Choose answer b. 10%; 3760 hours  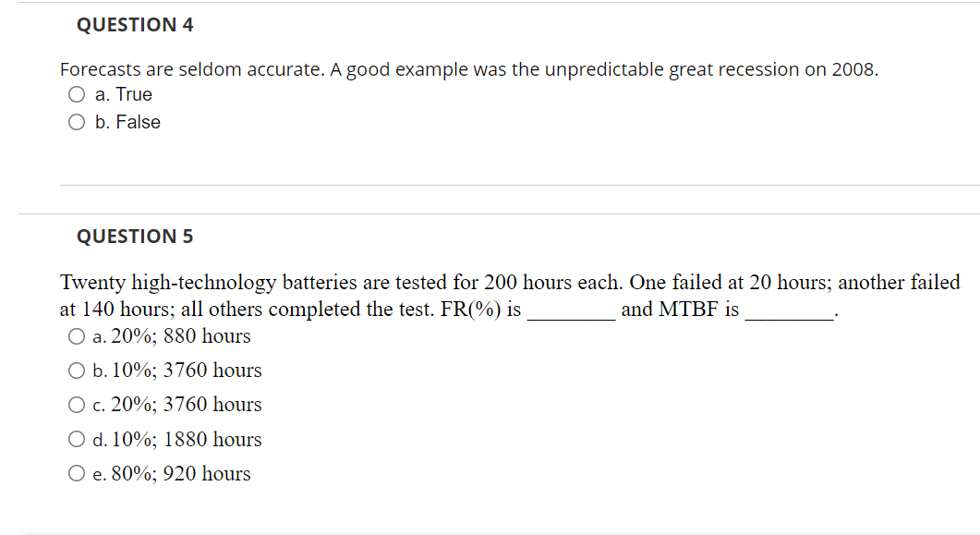(77, 370)
